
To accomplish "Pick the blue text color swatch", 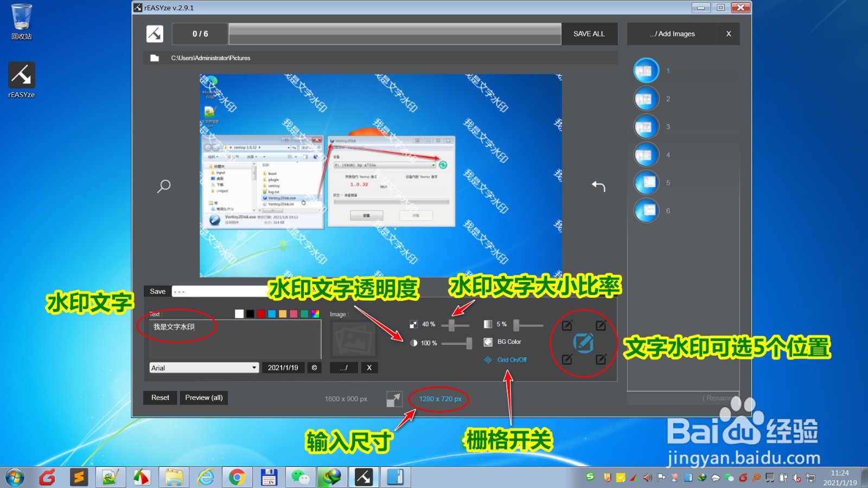I will pos(272,314).
